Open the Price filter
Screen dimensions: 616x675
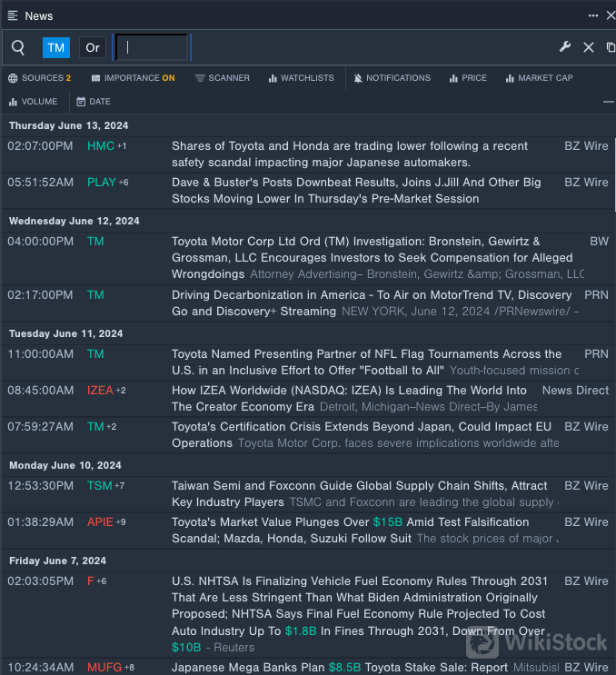point(468,78)
